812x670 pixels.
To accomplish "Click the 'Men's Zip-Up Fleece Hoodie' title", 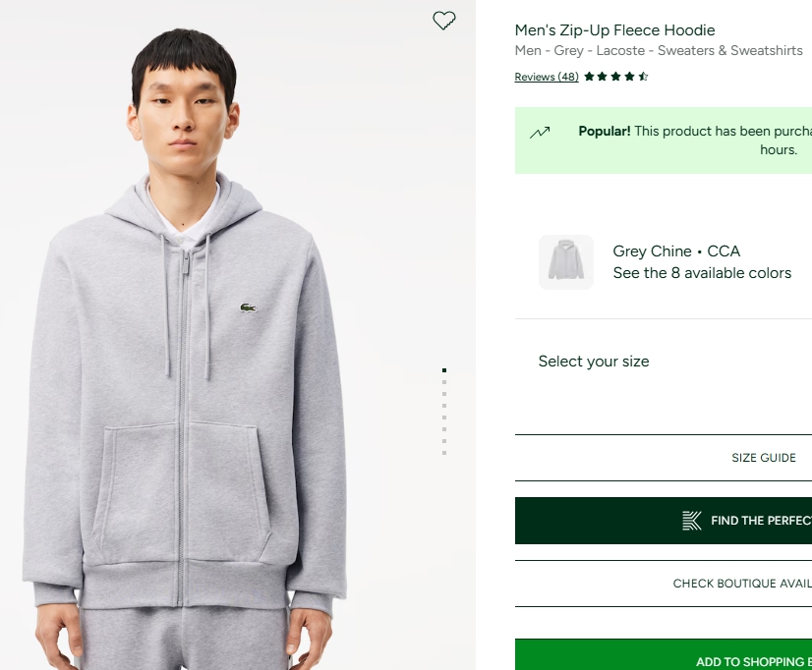I will pos(614,30).
